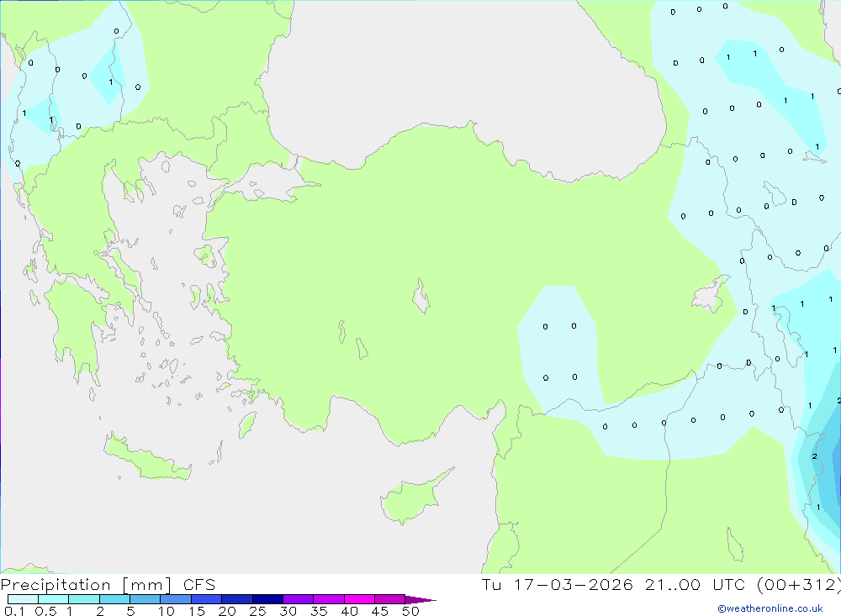Click the "(00+312)" forecast offset text
Screen dimensions: 841x616
(x=799, y=584)
